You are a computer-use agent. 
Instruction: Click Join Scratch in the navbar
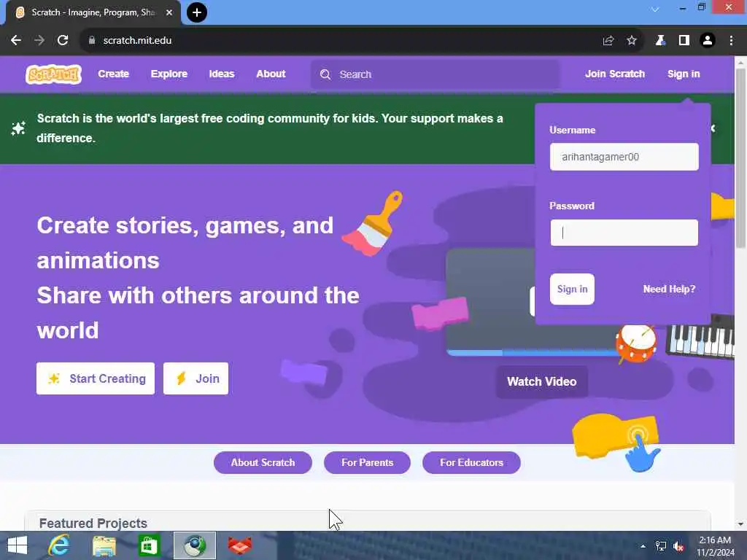click(614, 74)
